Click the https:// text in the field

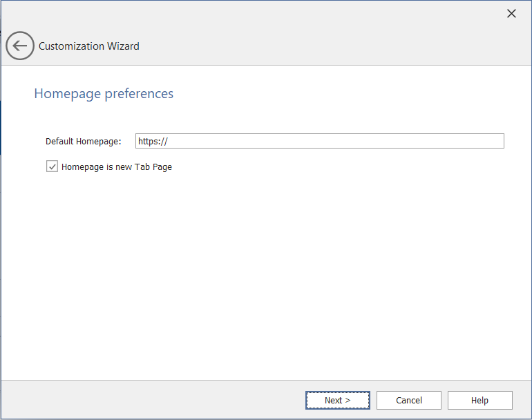pyautogui.click(x=153, y=141)
